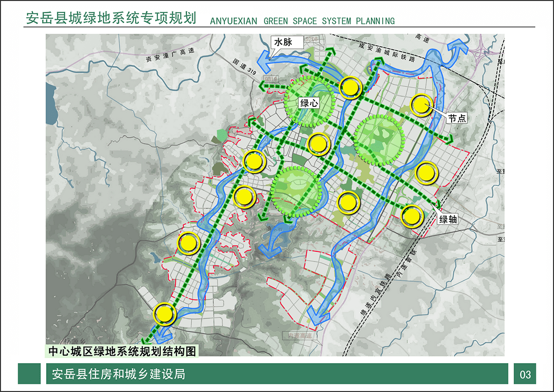This screenshot has width=554, height=392.
Task: Click the page number 03 box
Action: (525, 374)
